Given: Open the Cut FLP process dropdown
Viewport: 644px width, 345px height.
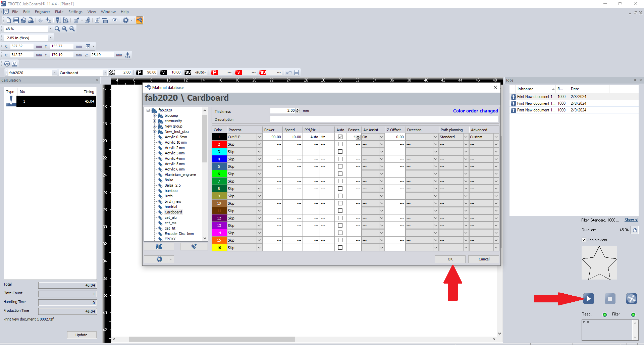Looking at the screenshot, I should tap(259, 137).
